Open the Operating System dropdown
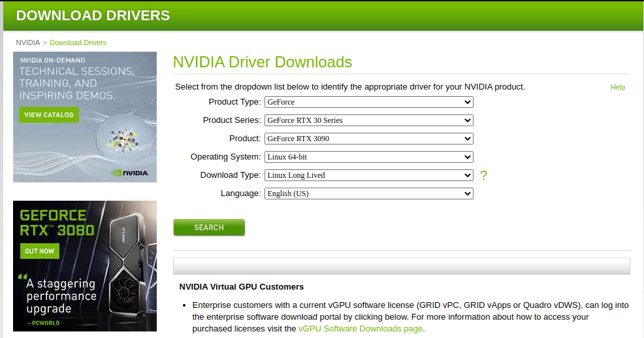Screen dimensions: 644x338 pyautogui.click(x=369, y=157)
